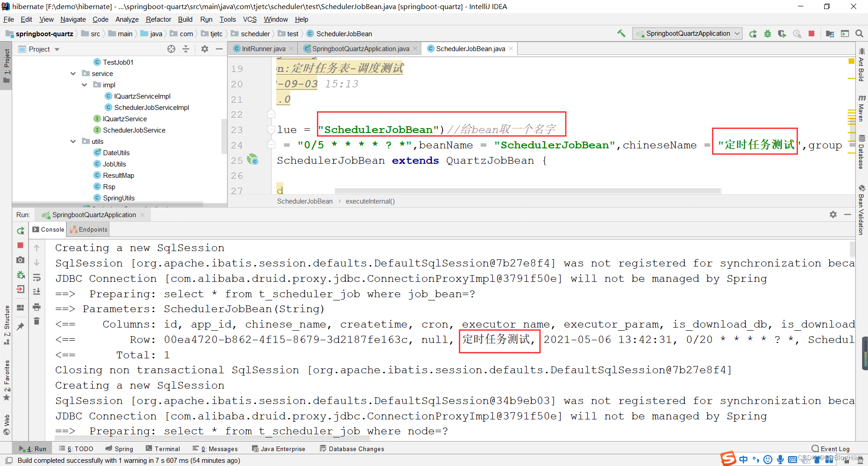Run with coverage icon in toolbar
Image resolution: width=868 pixels, height=466 pixels.
(x=782, y=34)
